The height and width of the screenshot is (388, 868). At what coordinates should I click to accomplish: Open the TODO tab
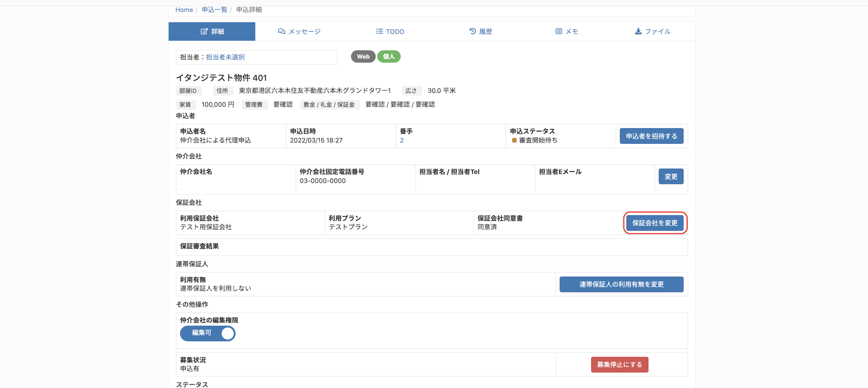click(x=390, y=31)
